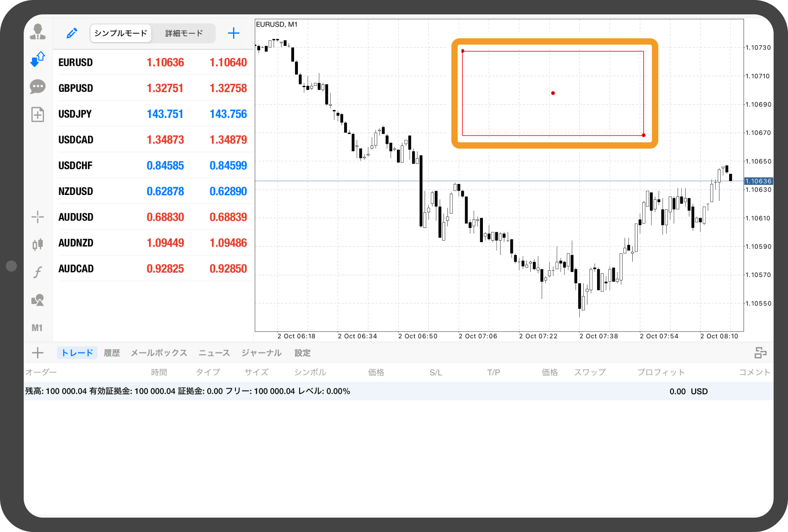This screenshot has height=532, width=788.
Task: Sort by the コメント column header
Action: [x=755, y=372]
